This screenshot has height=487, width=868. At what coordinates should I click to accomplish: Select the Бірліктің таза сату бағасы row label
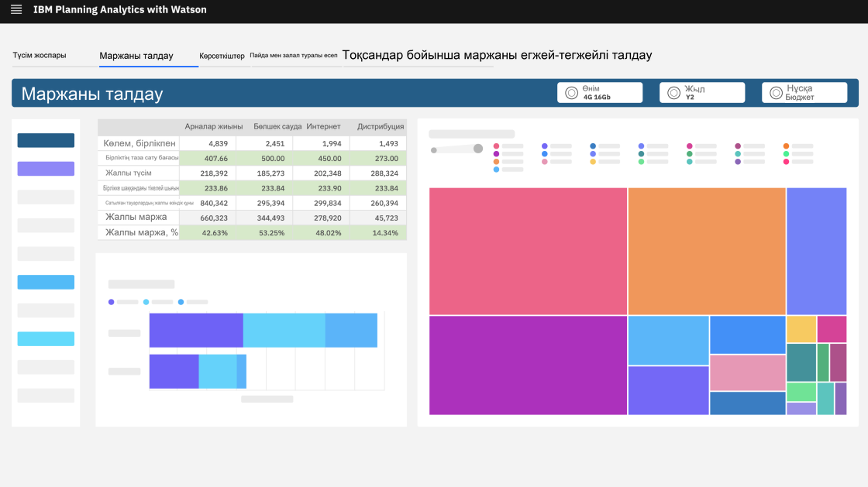point(142,158)
